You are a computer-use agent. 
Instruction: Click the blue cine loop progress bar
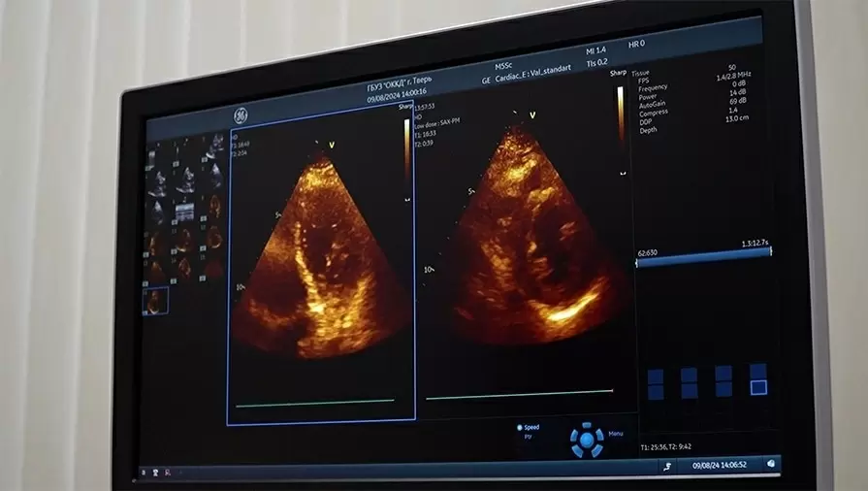pyautogui.click(x=703, y=256)
